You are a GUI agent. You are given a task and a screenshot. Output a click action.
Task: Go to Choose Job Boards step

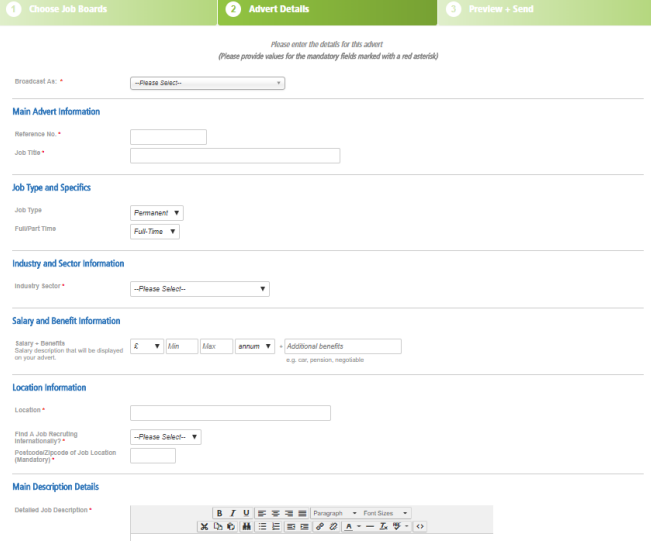108,12
